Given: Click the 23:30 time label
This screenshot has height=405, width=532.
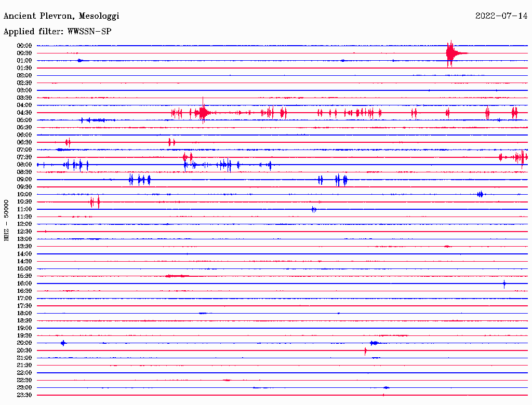Looking at the screenshot, I should (x=24, y=395).
